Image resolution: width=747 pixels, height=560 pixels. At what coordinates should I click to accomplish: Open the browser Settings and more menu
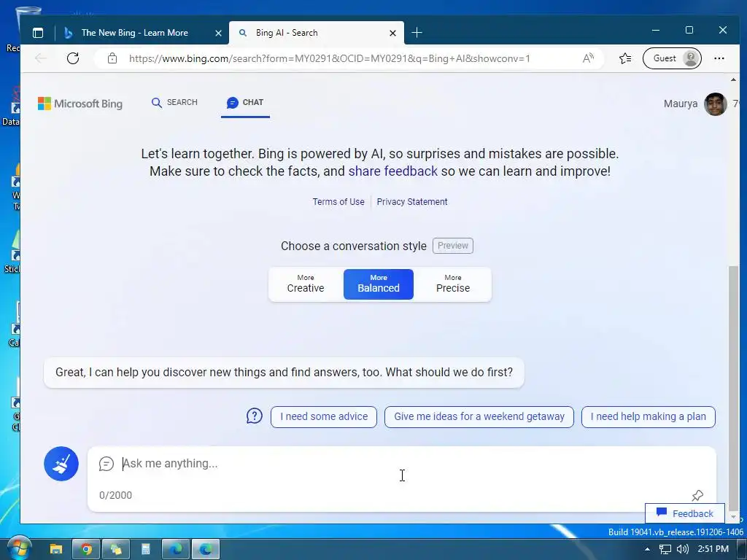(719, 58)
